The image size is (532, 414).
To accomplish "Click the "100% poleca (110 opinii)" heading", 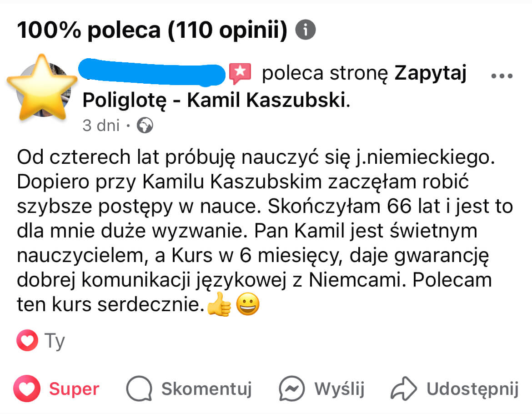I will [152, 30].
